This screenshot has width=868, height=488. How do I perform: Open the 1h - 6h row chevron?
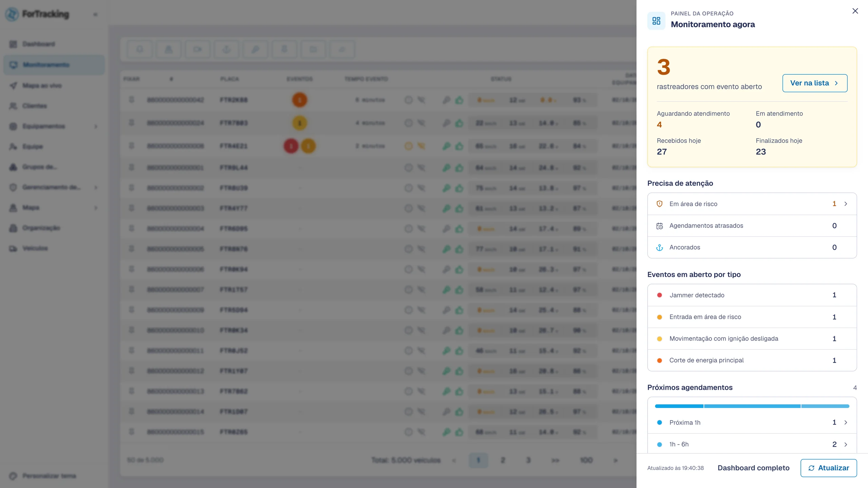pyautogui.click(x=846, y=444)
